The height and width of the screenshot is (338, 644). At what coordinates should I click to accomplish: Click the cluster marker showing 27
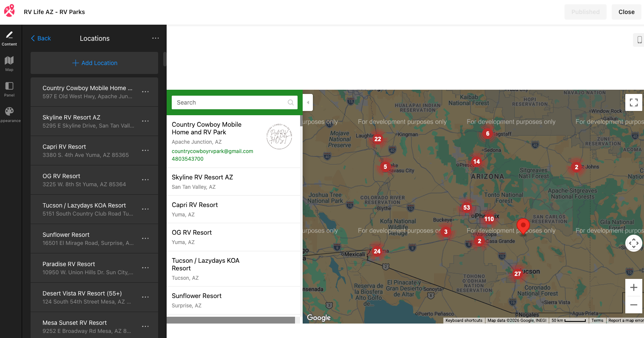[x=517, y=274]
